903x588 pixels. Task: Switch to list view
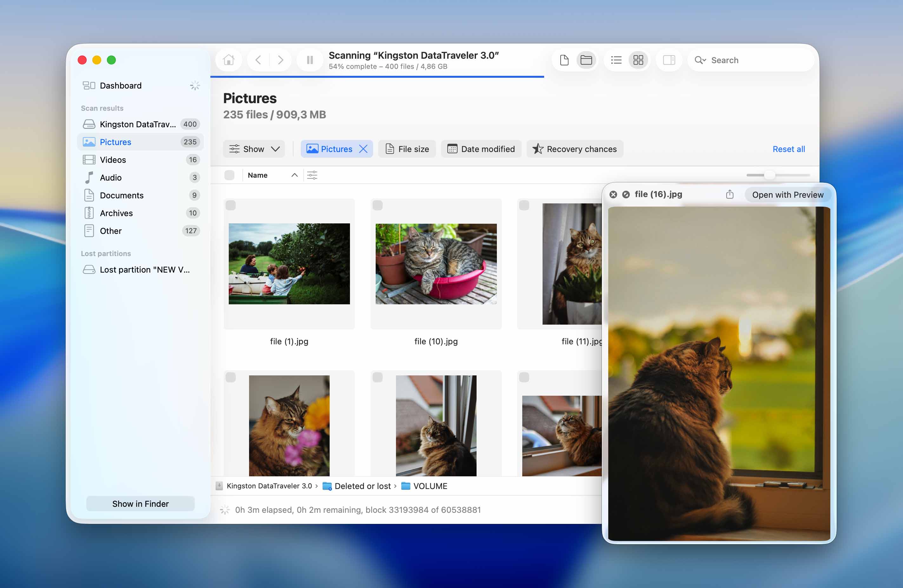point(616,60)
